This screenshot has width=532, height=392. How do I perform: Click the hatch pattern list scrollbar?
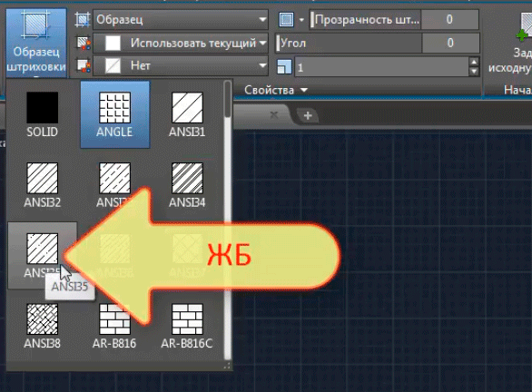pyautogui.click(x=228, y=220)
